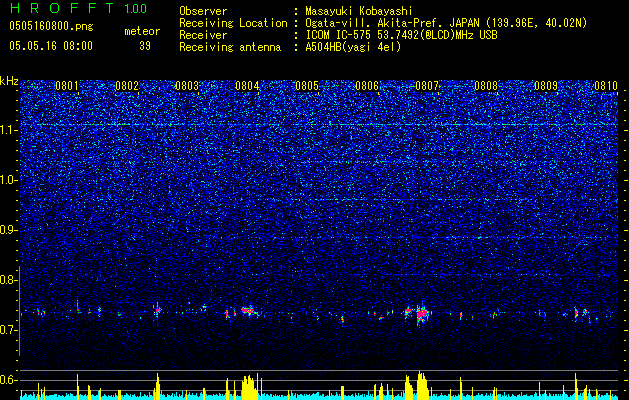629x400 pixels.
Task: Click the 0.7 kHz frequency label
Action: pyautogui.click(x=9, y=330)
